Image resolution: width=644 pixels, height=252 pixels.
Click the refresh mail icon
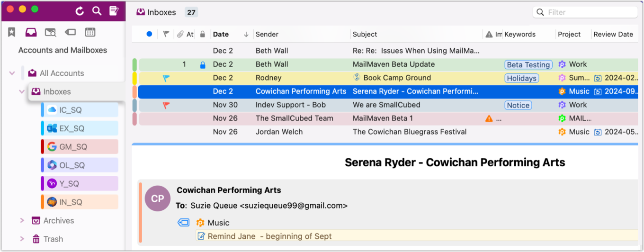coord(80,11)
